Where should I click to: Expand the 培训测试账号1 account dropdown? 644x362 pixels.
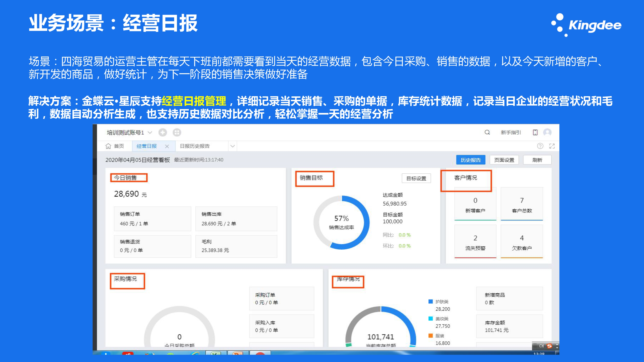tap(150, 133)
